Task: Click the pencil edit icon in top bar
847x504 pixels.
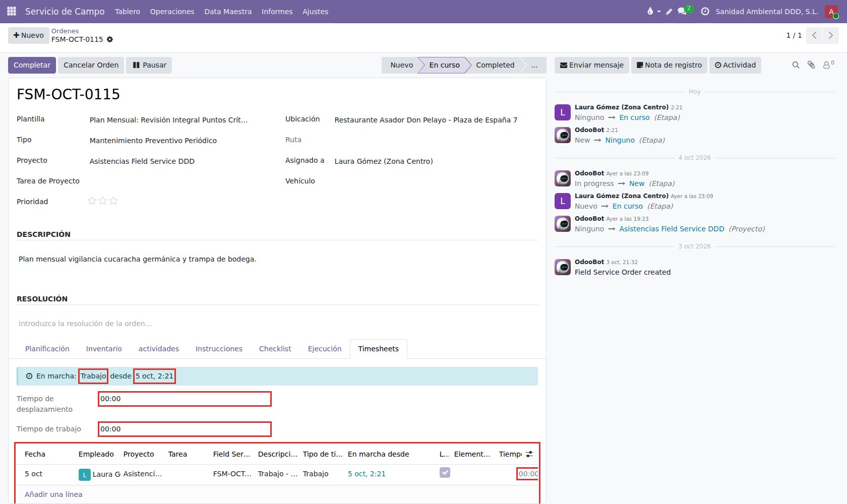Action: (x=669, y=11)
